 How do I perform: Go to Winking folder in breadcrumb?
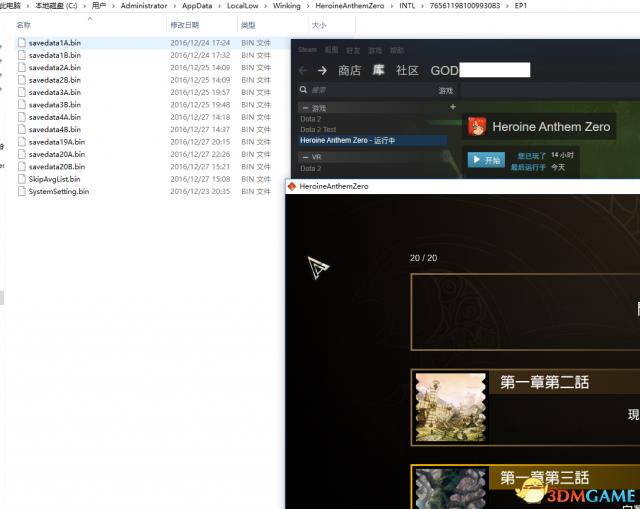287,6
